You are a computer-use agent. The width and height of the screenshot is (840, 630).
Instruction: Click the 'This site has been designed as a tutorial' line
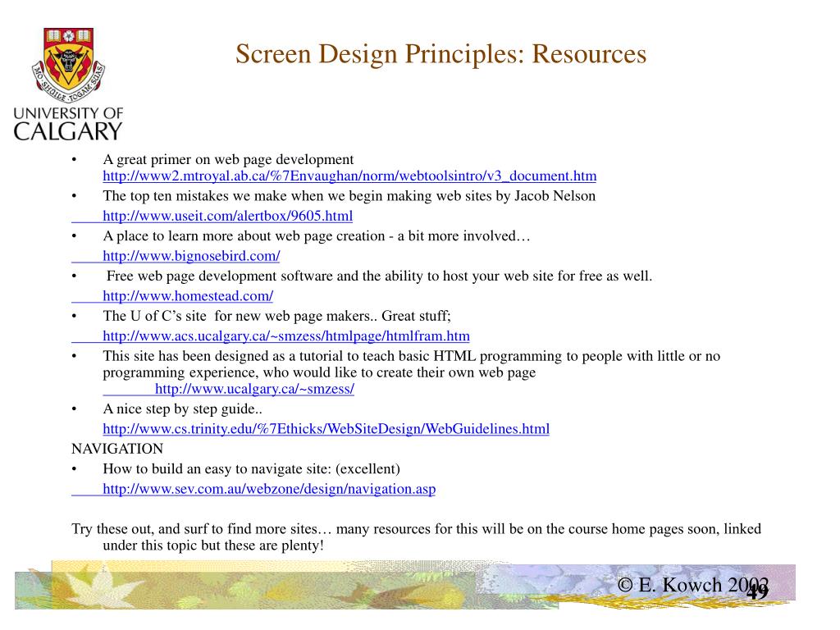point(412,356)
